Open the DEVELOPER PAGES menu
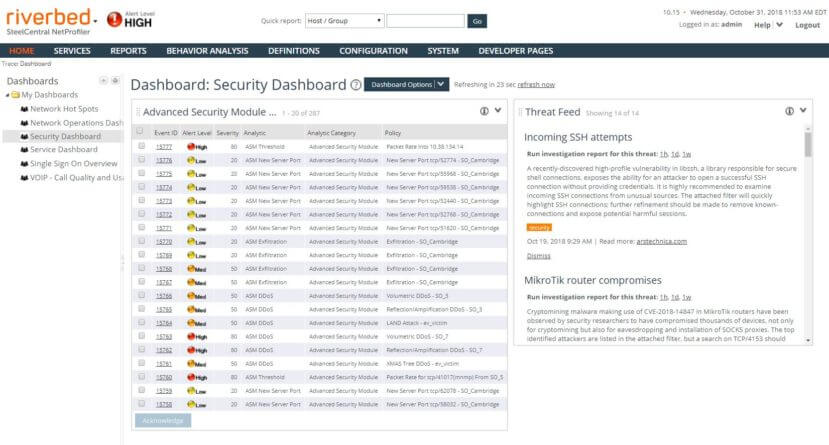 515,51
